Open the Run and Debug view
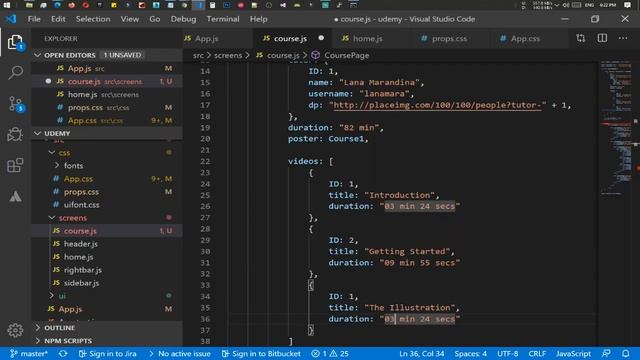The width and height of the screenshot is (640, 360). (x=16, y=134)
